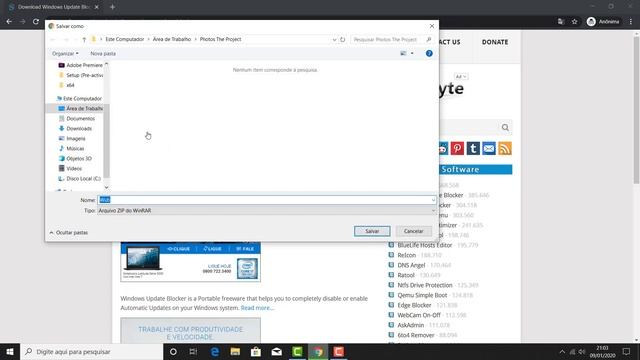This screenshot has height=360, width=640.
Task: Open the dialog help icon
Action: (x=429, y=53)
